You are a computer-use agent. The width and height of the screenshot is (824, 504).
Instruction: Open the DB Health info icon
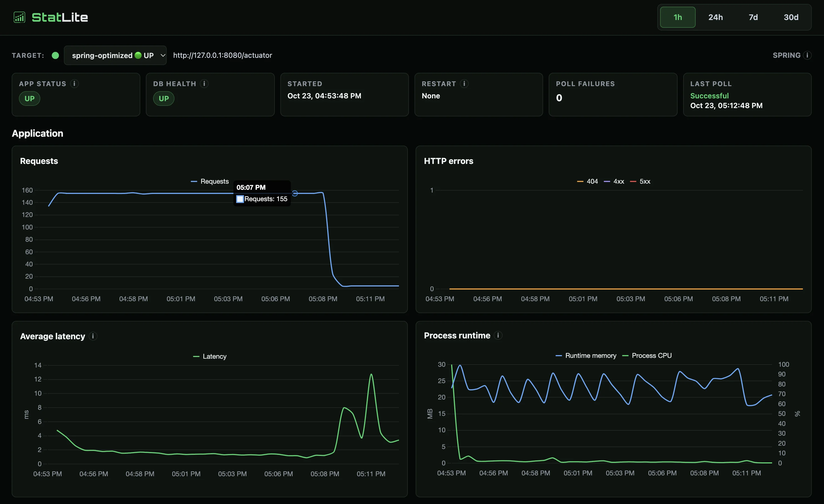204,84
